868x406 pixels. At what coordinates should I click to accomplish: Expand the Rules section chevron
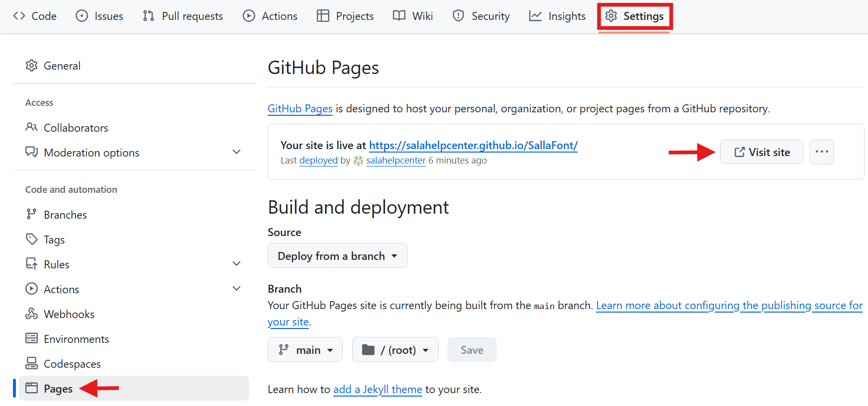pyautogui.click(x=237, y=264)
